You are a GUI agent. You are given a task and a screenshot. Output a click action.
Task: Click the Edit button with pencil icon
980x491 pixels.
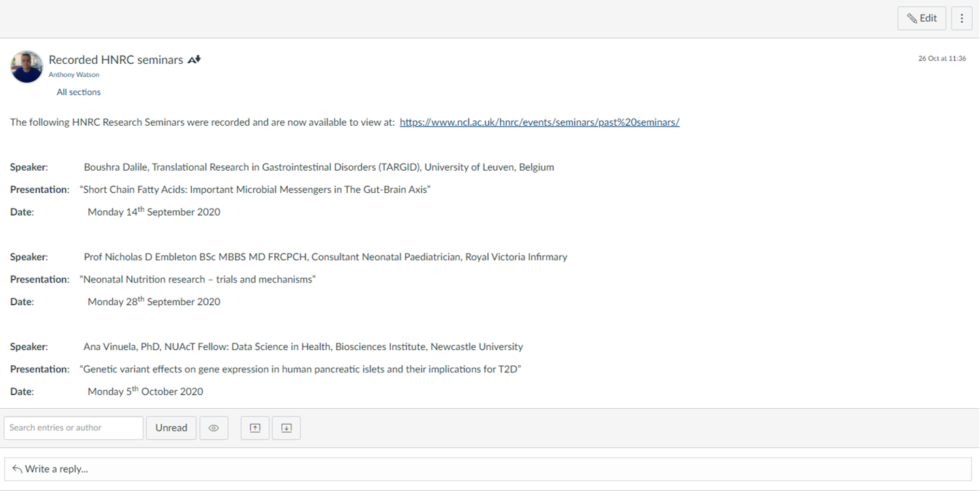coord(921,18)
